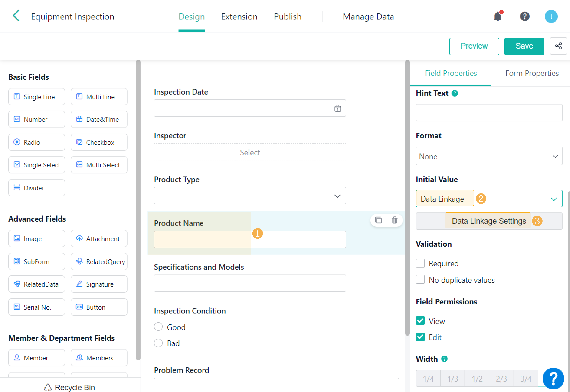The image size is (570, 392).
Task: Add a Signature field
Action: [x=99, y=284]
